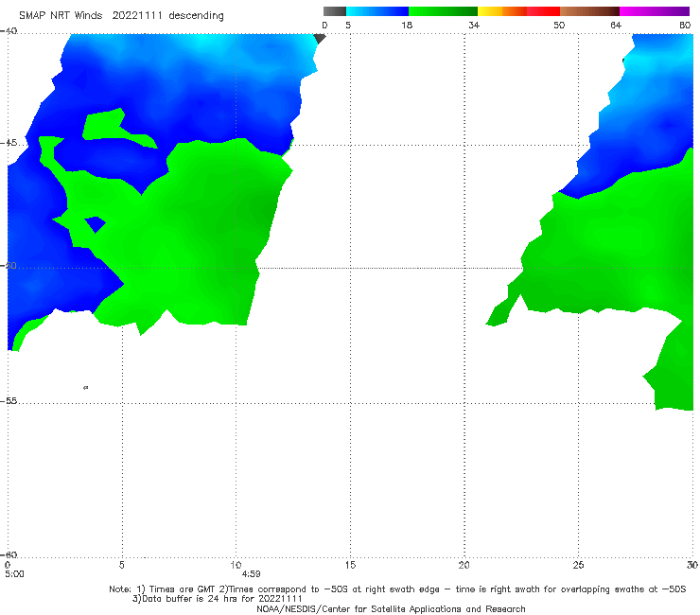This screenshot has width=700, height=615.
Task: Click longitude axis label "15"
Action: (x=350, y=565)
